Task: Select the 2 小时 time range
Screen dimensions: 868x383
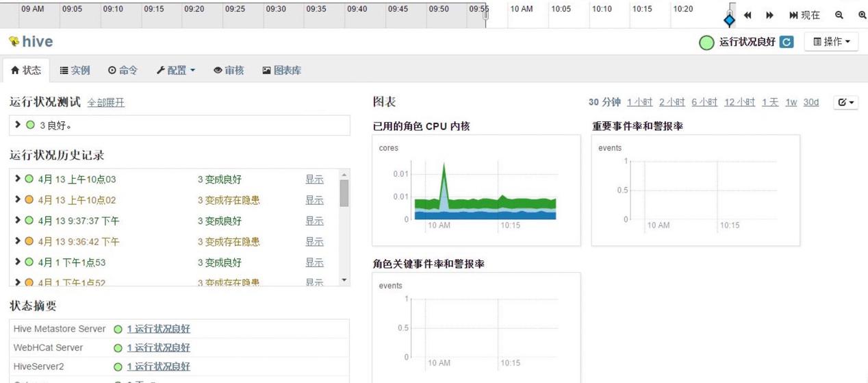Action: [x=672, y=102]
